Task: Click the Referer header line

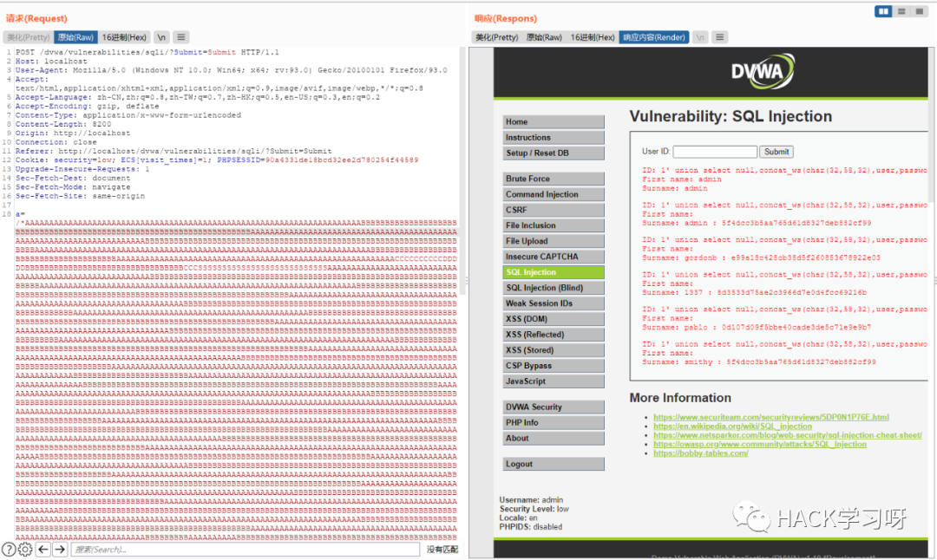Action: (x=174, y=151)
